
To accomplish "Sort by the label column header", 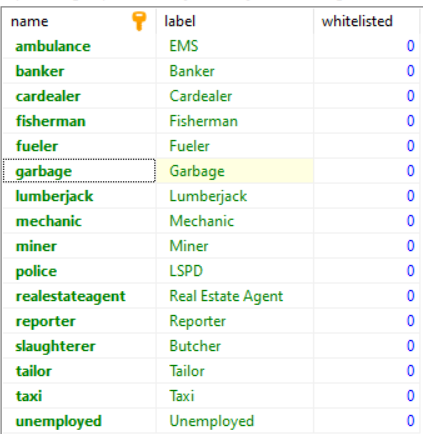I will click(235, 21).
